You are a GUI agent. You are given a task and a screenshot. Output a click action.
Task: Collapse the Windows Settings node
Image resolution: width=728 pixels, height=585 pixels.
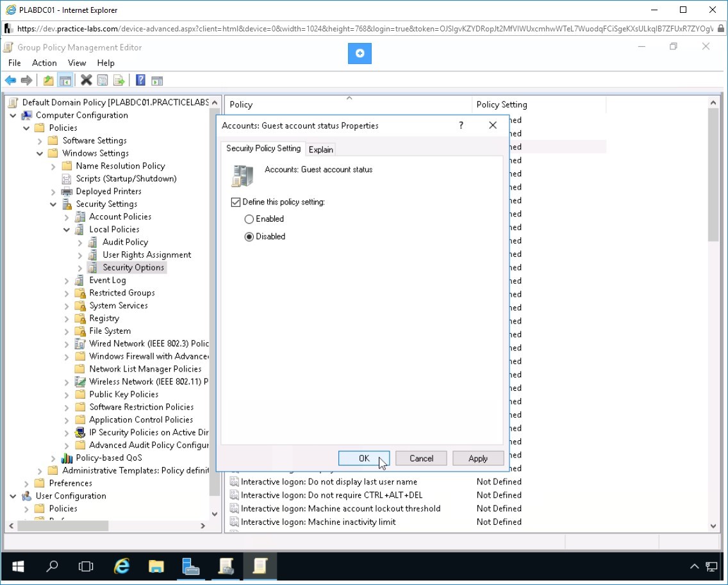(40, 153)
